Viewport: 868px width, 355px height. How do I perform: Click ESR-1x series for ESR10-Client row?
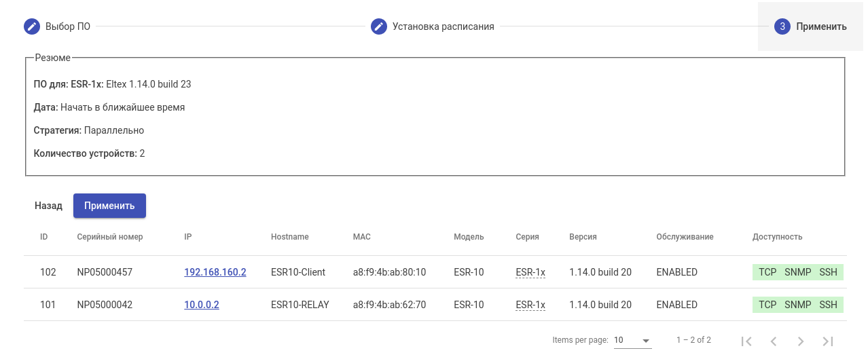tap(530, 272)
